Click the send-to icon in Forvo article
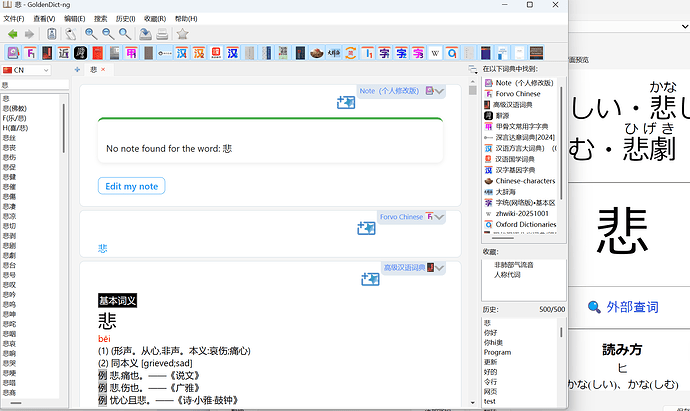690x411 pixels. click(x=366, y=228)
